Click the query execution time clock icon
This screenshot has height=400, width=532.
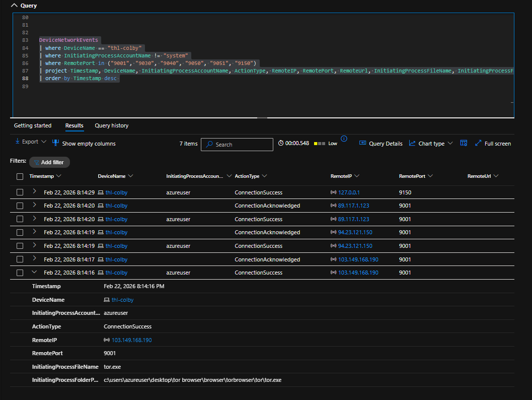pyautogui.click(x=281, y=144)
